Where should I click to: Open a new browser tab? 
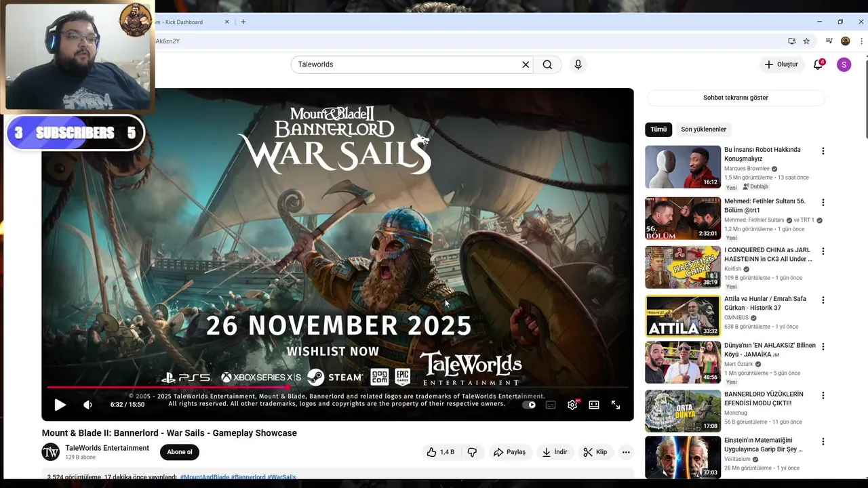click(243, 22)
